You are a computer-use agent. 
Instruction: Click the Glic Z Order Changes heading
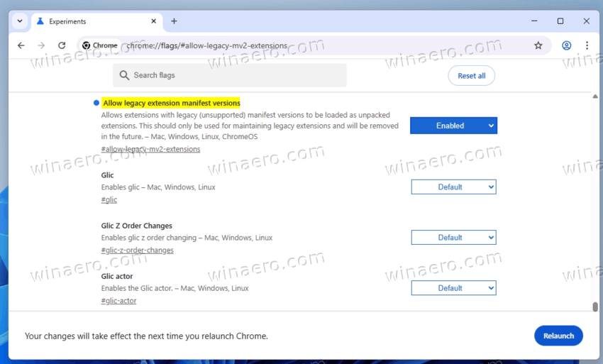[x=136, y=226]
